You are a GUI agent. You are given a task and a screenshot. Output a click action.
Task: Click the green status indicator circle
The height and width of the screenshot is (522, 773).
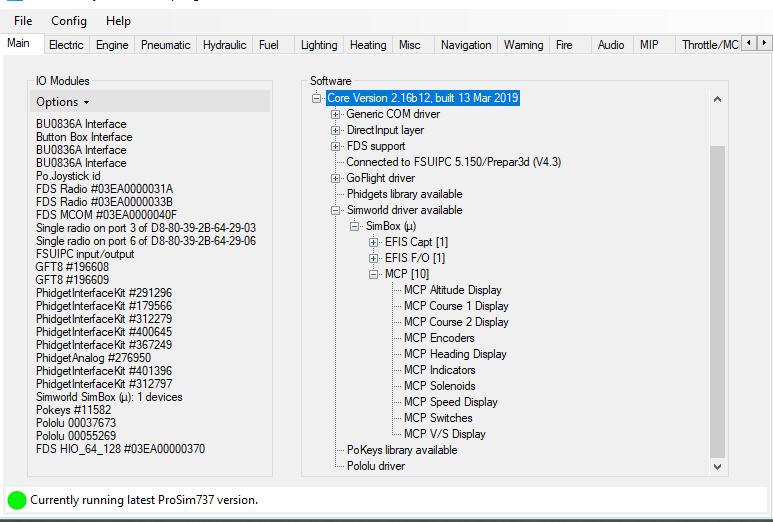click(17, 500)
